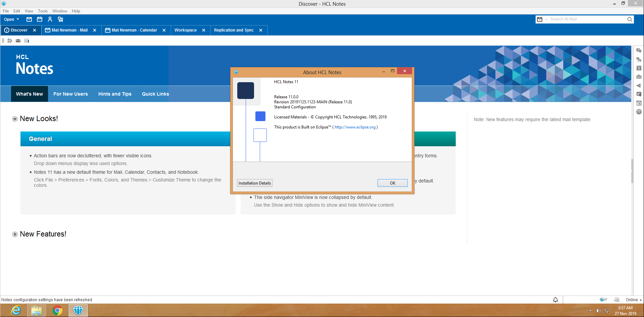
Task: Collapse the New Looks! section
Action: pos(15,119)
